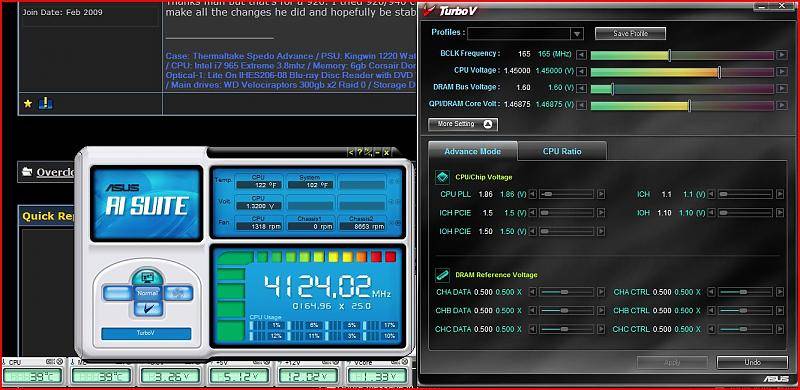Click the fan icon button right of Normal

[x=179, y=293]
